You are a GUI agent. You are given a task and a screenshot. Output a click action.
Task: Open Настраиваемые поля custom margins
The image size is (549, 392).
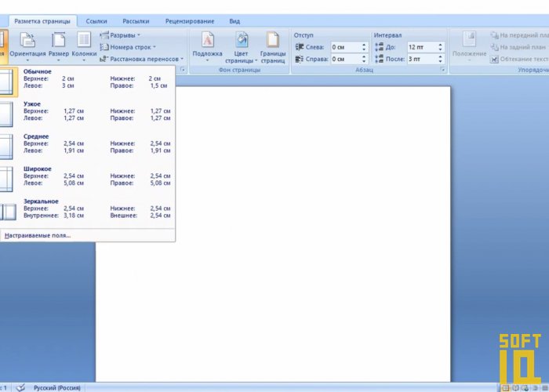coord(38,235)
